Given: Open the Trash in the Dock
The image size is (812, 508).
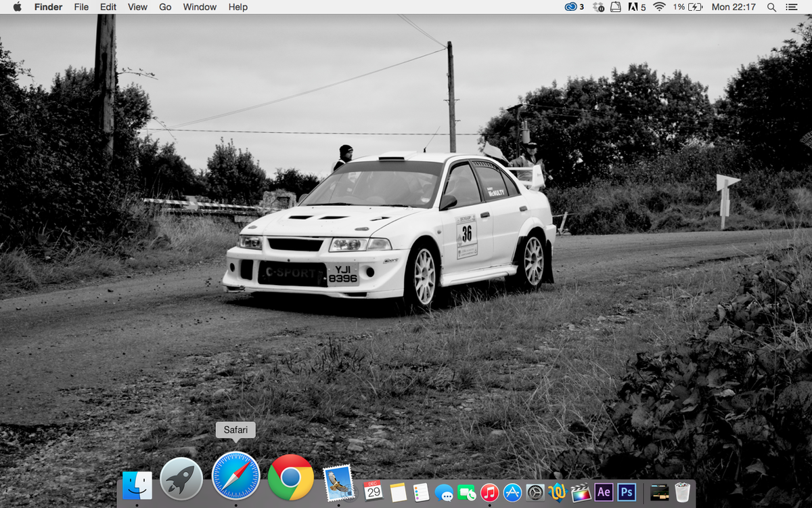Looking at the screenshot, I should 683,492.
